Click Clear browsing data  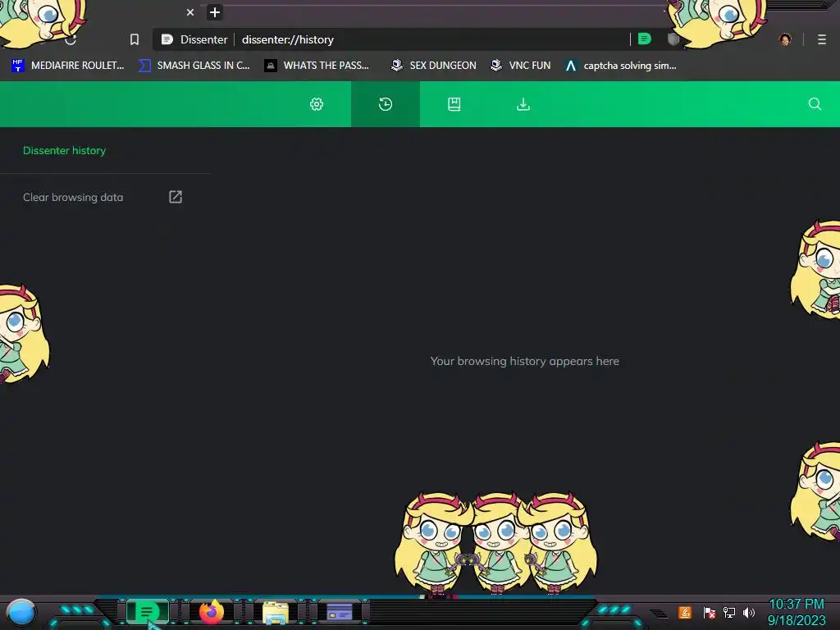[x=73, y=197]
